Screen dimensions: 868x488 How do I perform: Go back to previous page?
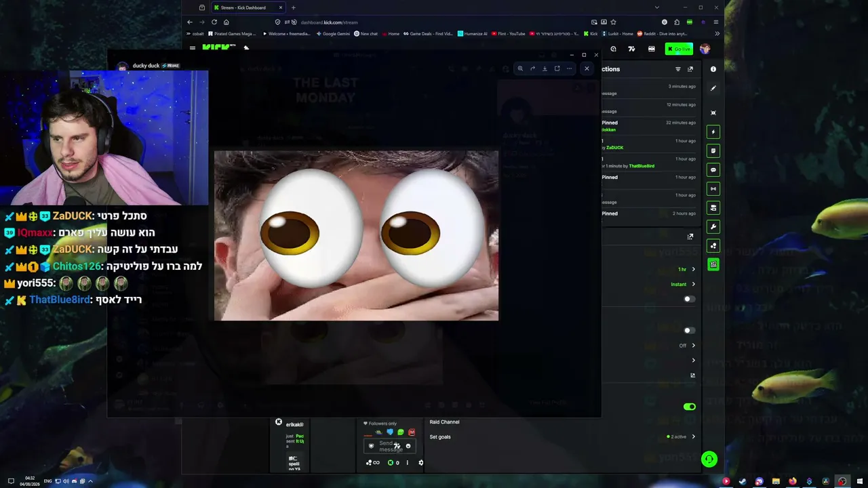click(190, 22)
